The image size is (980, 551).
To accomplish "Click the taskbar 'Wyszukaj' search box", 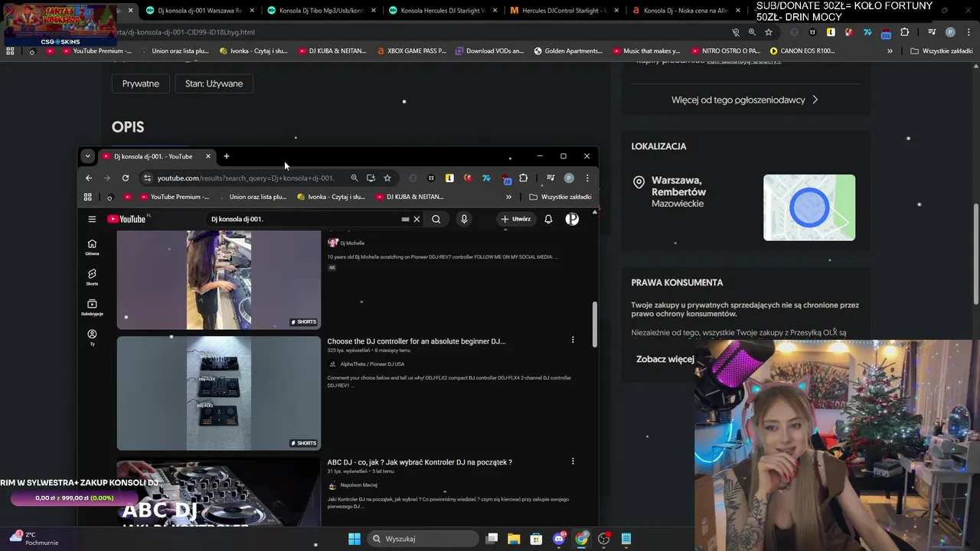I will click(423, 539).
